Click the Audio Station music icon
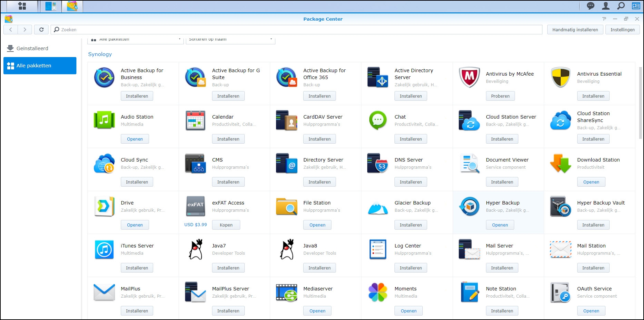The width and height of the screenshot is (644, 320). click(104, 120)
